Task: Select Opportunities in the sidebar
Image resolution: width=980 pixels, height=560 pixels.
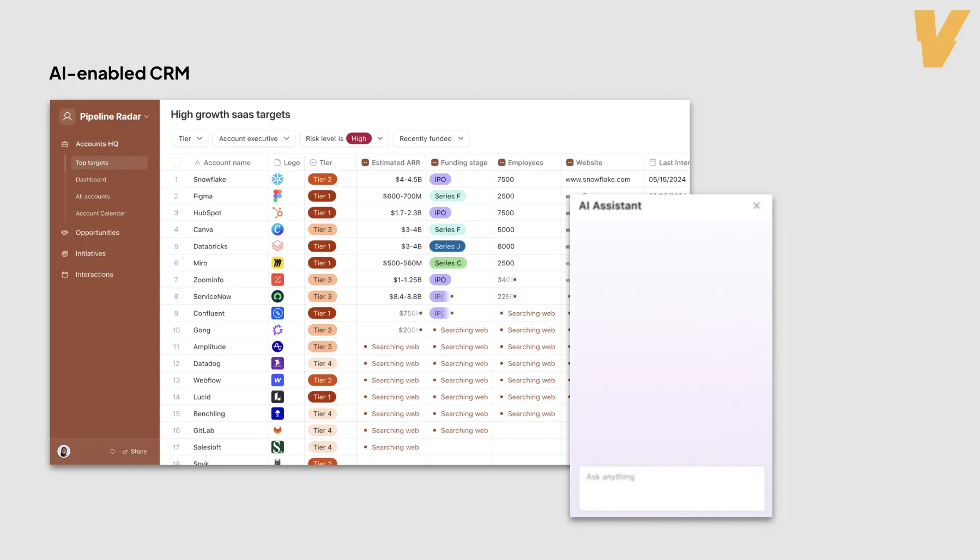Action: pos(98,233)
